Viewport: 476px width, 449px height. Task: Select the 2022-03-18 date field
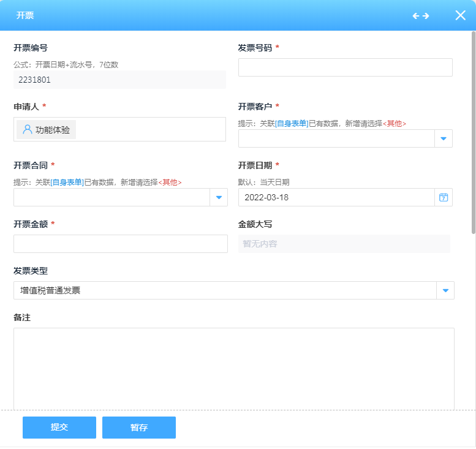pyautogui.click(x=336, y=197)
